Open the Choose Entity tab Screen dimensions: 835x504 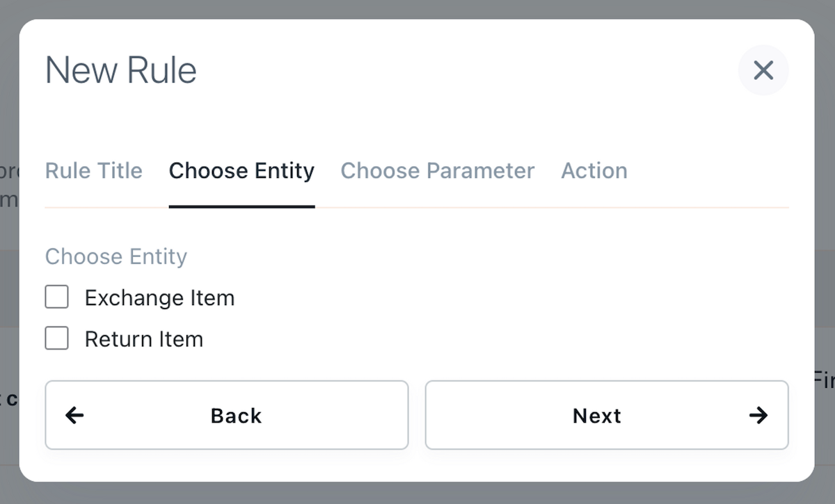pos(241,170)
